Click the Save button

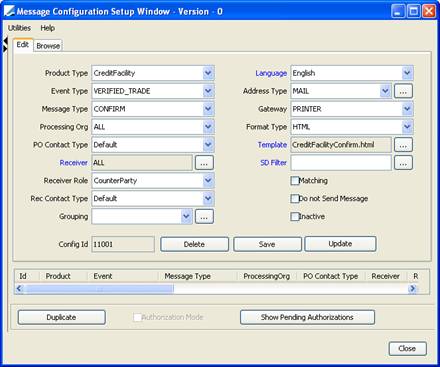coord(267,244)
